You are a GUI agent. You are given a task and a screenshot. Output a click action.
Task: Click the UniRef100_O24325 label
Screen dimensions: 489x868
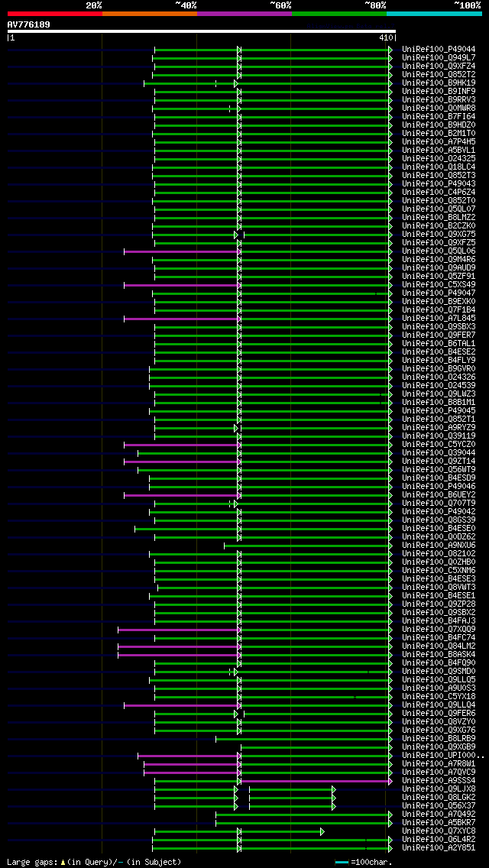pyautogui.click(x=439, y=159)
